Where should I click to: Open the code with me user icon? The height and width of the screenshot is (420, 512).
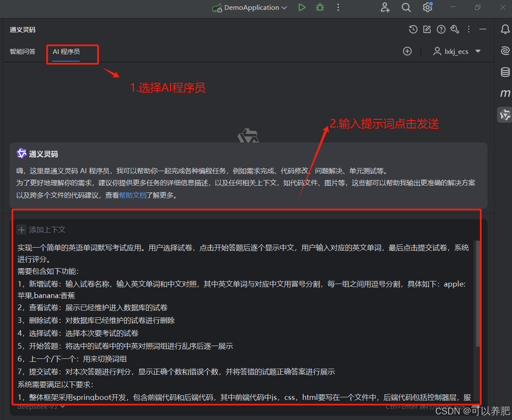(x=385, y=8)
